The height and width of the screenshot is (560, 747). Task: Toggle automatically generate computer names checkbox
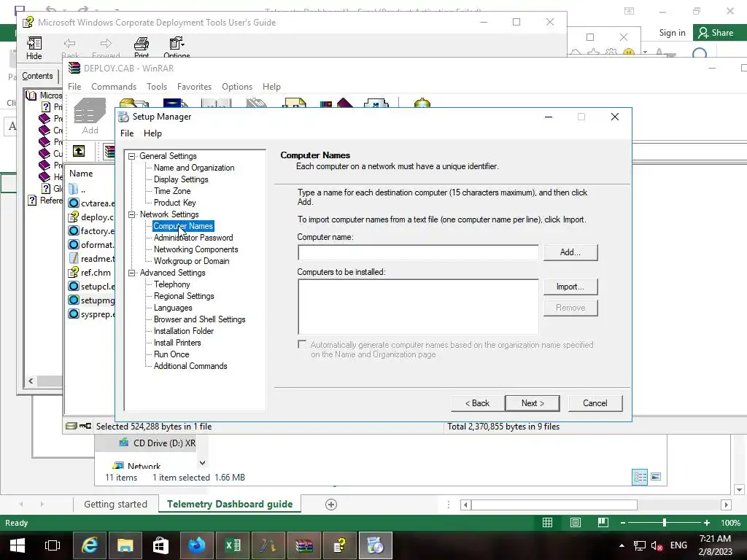[x=302, y=344]
